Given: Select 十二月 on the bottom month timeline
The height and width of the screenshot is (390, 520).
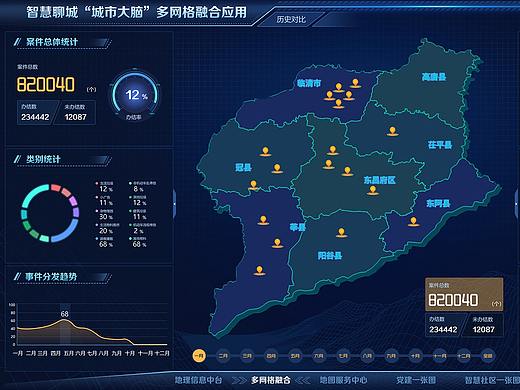Looking at the screenshot, I should coord(464,356).
